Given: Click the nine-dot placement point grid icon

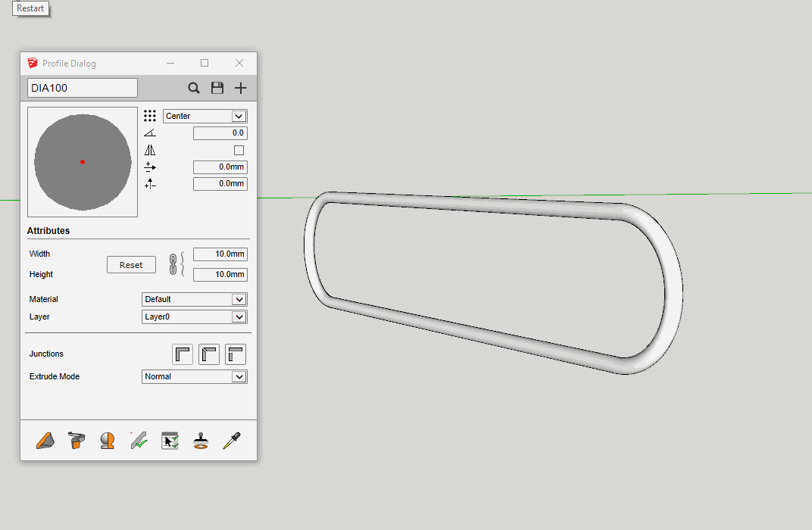Looking at the screenshot, I should point(150,116).
